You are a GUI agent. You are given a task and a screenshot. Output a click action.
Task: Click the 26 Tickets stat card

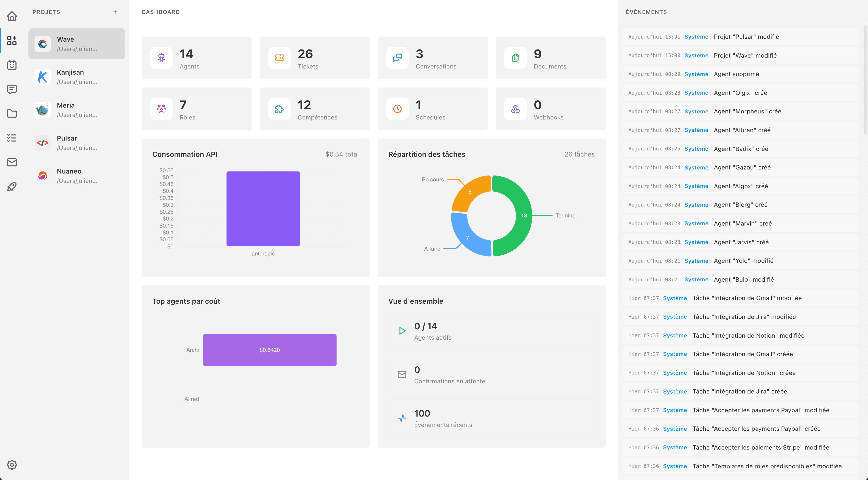[314, 58]
